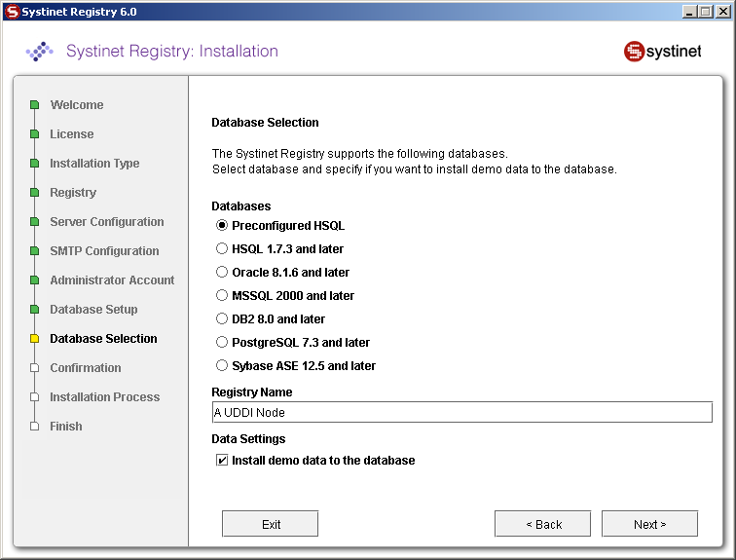Click the Database Selection step label
The width and height of the screenshot is (736, 560).
[x=104, y=339]
